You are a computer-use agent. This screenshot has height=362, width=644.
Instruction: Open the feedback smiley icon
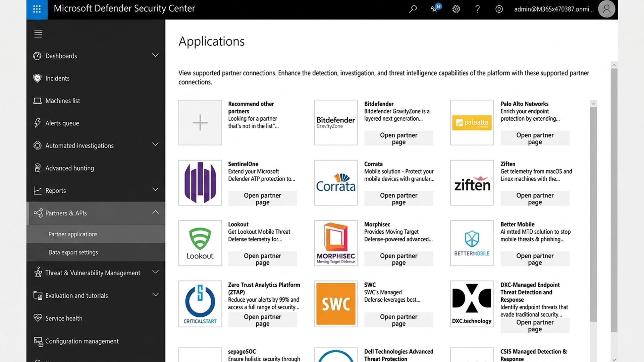[x=499, y=9]
